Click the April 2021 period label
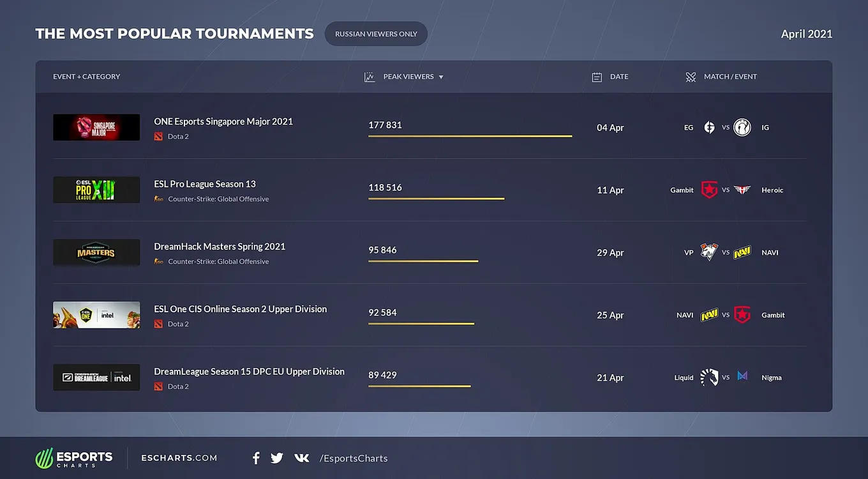Image resolution: width=868 pixels, height=479 pixels. click(x=807, y=34)
